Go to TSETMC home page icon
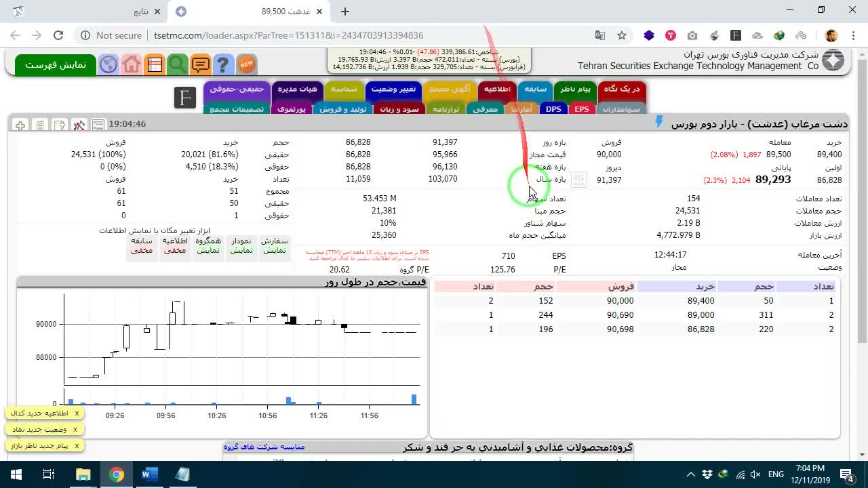 pos(132,65)
